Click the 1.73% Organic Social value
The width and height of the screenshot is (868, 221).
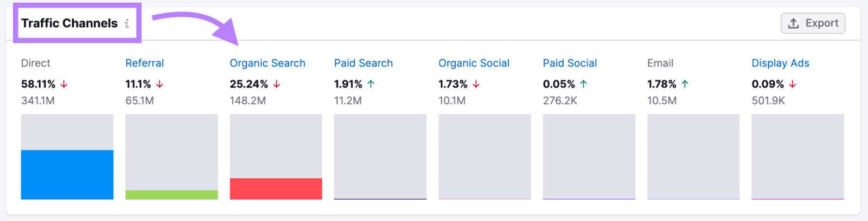coord(453,84)
